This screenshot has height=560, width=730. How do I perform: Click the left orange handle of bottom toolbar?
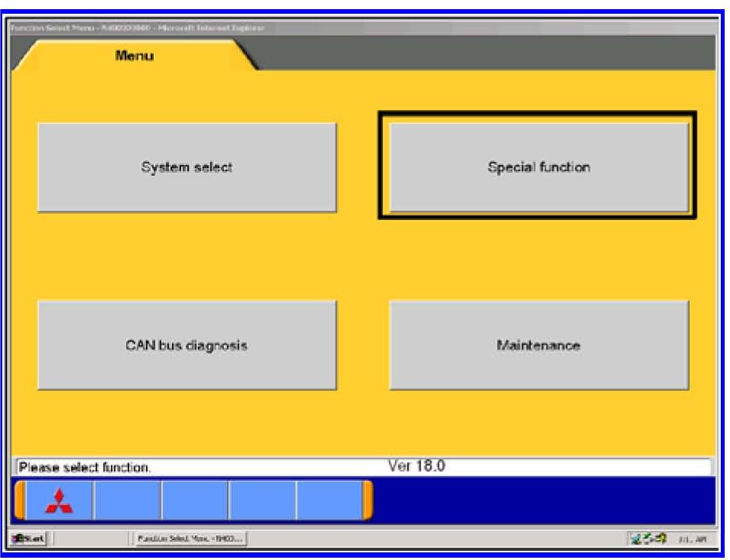21,500
